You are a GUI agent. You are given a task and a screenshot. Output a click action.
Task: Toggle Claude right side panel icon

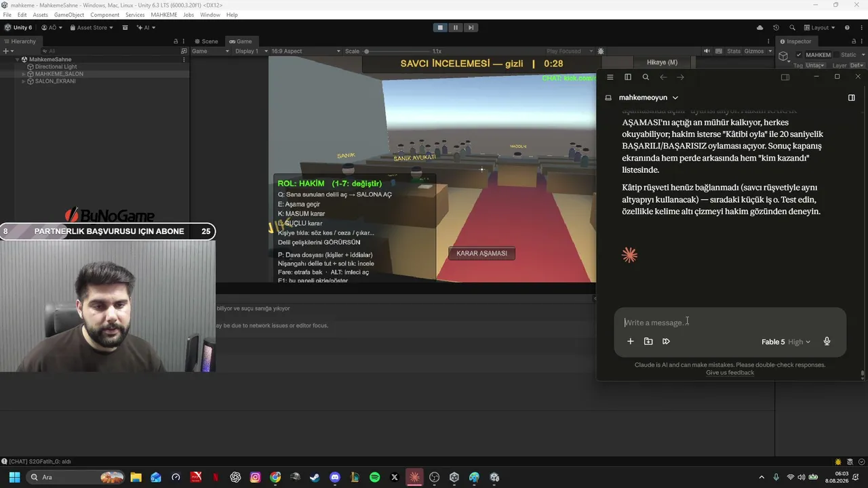(852, 98)
